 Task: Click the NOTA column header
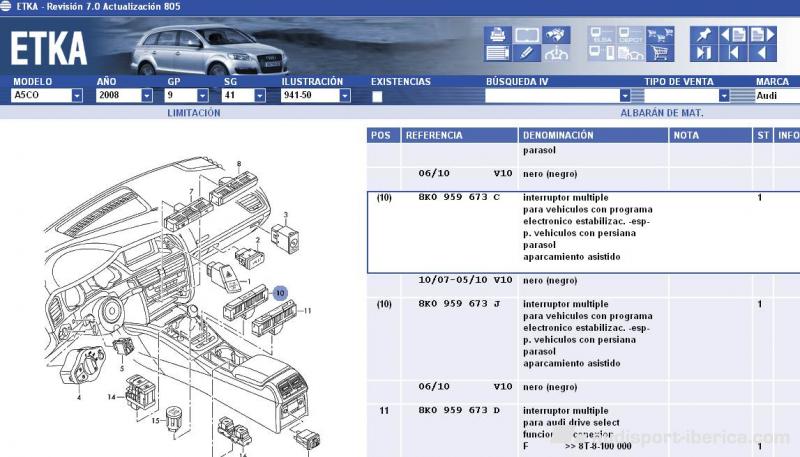(x=710, y=135)
